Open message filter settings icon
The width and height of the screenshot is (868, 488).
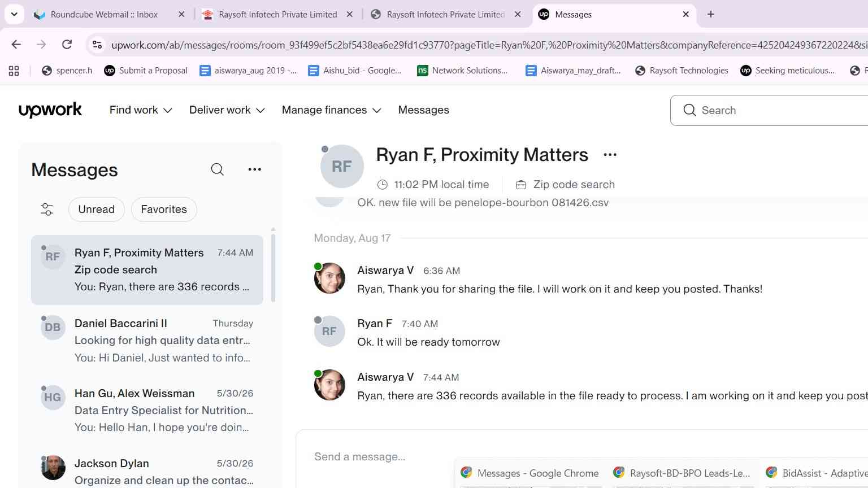pos(47,210)
